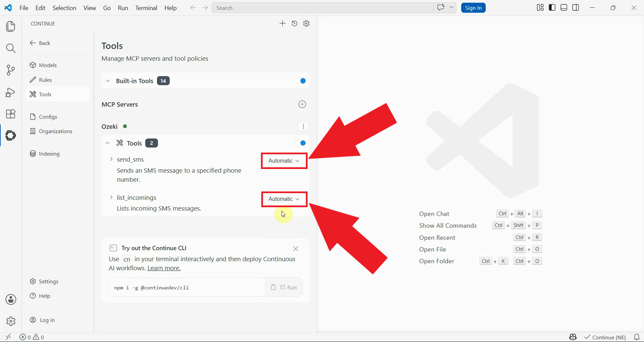Open notifications bell in status bar
Screen dimensions: 644x342
[x=636, y=337]
